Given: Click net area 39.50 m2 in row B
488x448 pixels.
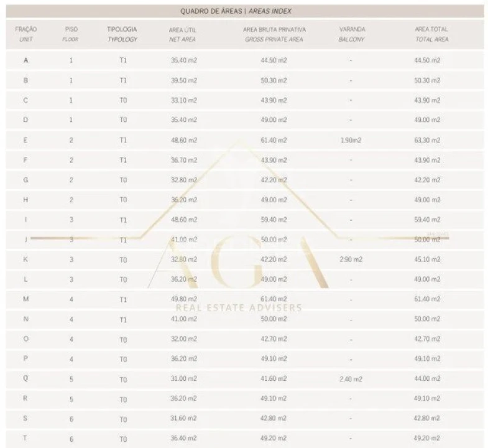Looking at the screenshot, I should click(184, 80).
